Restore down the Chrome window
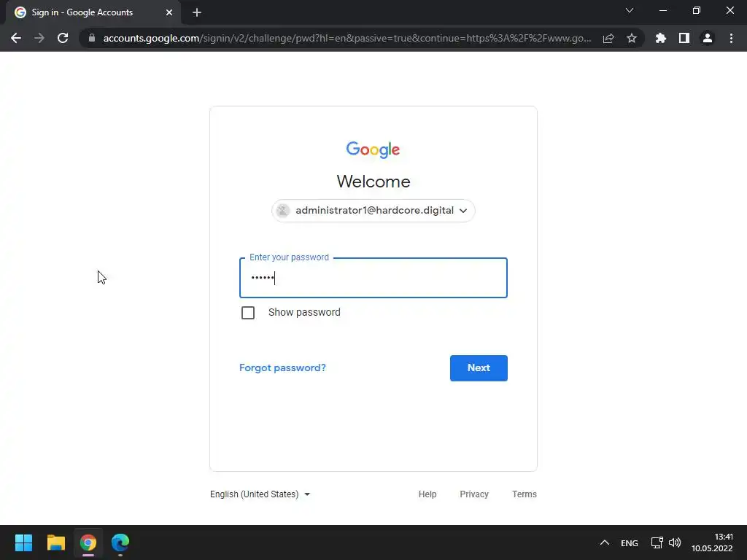747x560 pixels. click(x=697, y=10)
